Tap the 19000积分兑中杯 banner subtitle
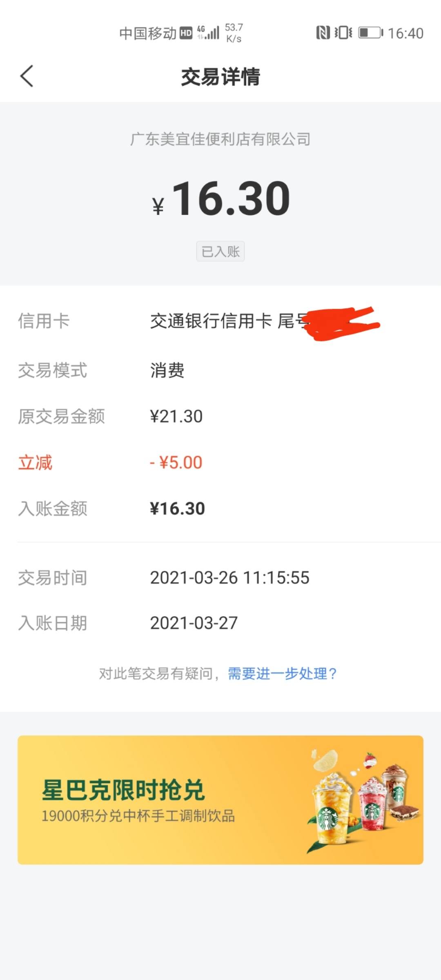Image resolution: width=441 pixels, height=980 pixels. (138, 816)
